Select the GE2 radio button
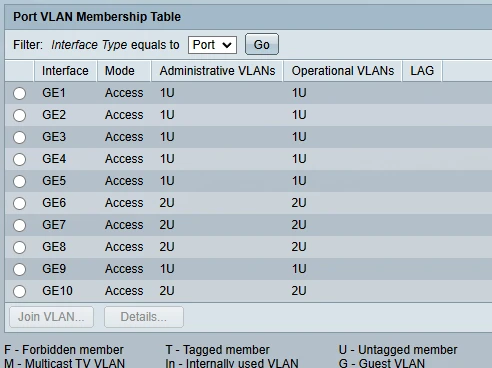This screenshot has height=368, width=492. pos(19,115)
